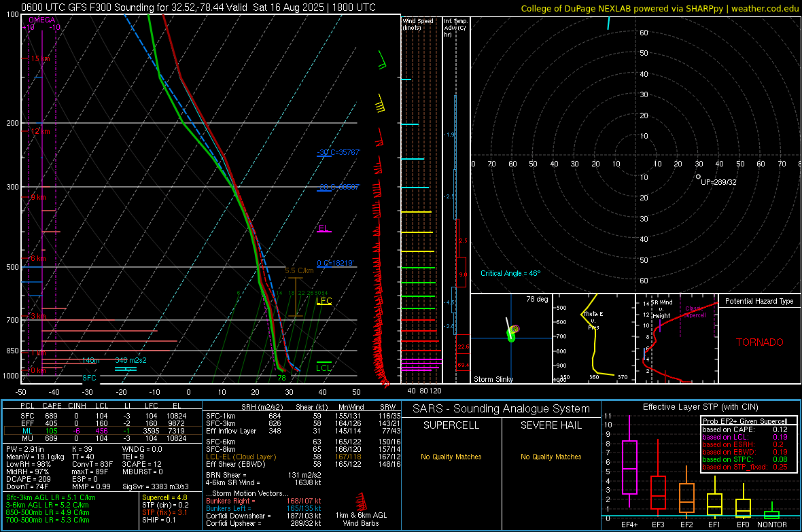The image size is (802, 532).
Task: Click the Wind Speed (knots) panel label
Action: (x=418, y=24)
